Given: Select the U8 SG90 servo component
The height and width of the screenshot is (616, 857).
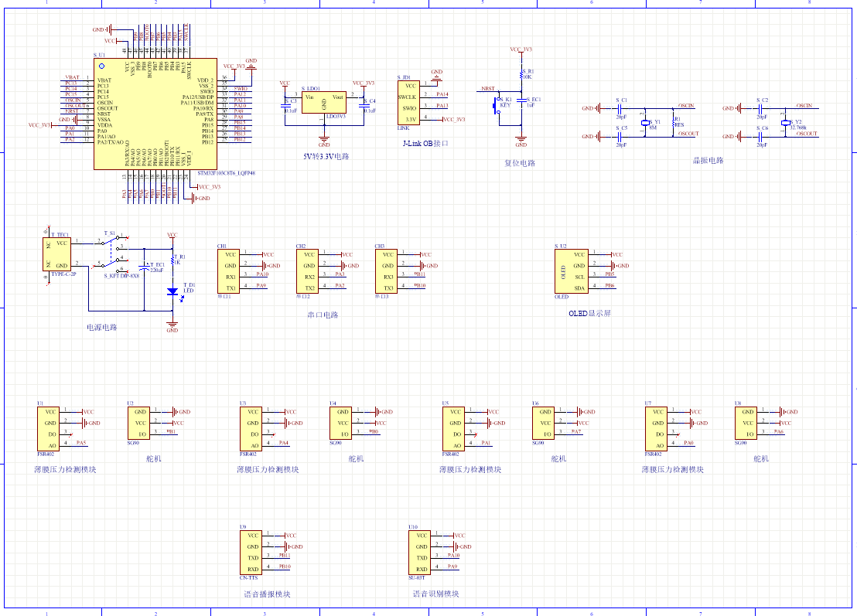Looking at the screenshot, I should tap(746, 423).
